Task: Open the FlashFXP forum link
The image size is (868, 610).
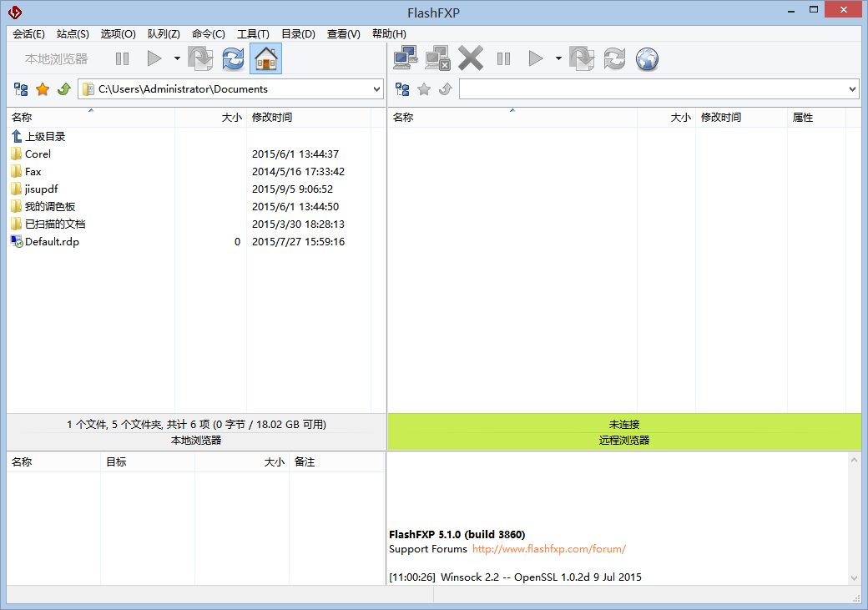Action: (x=548, y=549)
